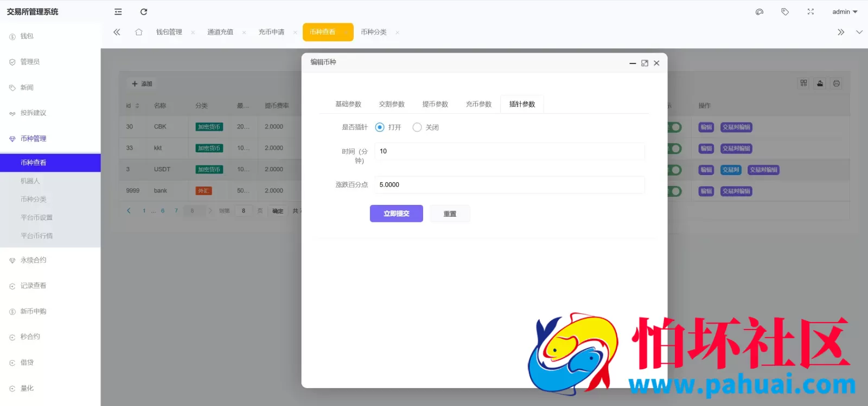868x406 pixels.
Task: Toggle the display switch in CBK row
Action: click(674, 127)
